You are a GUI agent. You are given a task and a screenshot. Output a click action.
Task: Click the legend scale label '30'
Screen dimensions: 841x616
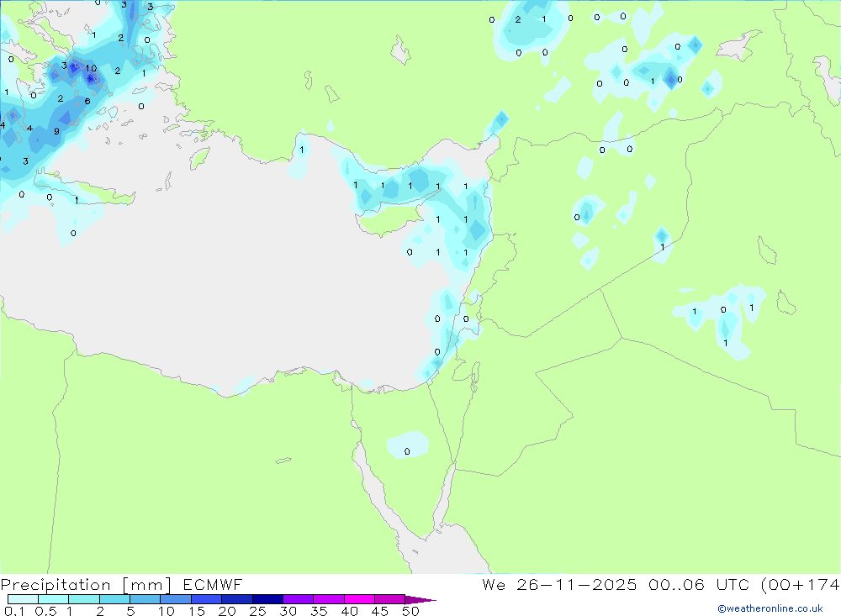[288, 611]
